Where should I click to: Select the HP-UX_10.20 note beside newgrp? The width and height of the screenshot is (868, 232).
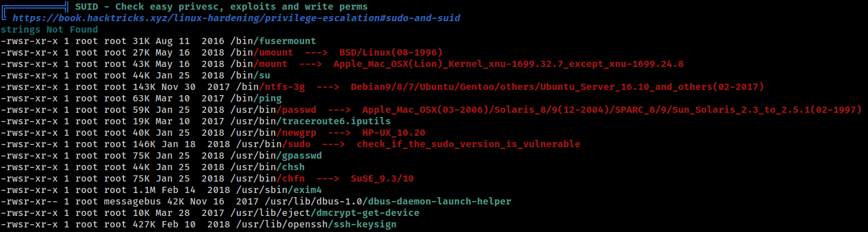click(394, 132)
